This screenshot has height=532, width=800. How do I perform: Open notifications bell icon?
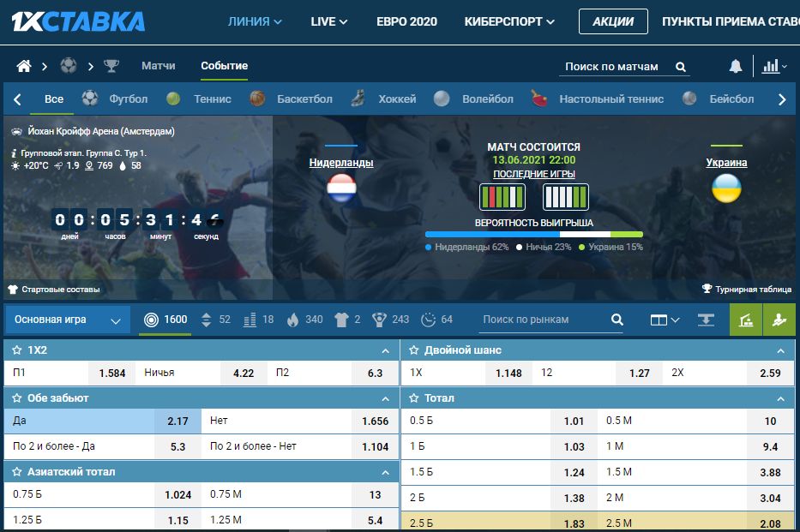tap(735, 66)
